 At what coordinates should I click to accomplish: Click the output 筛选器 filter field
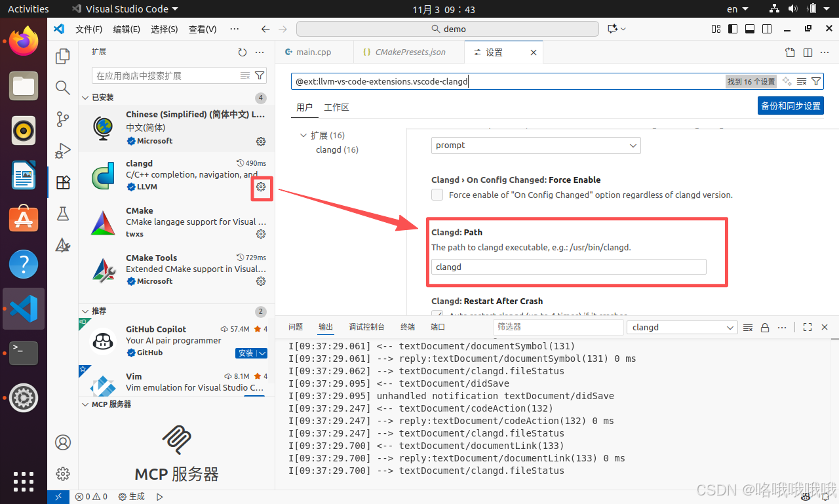[x=557, y=327]
